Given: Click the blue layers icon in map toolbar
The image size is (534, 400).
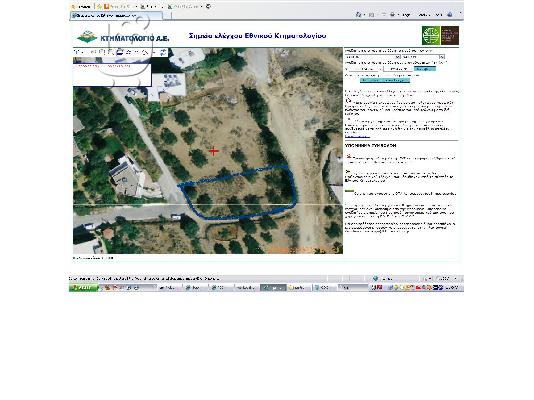Looking at the screenshot, I should tap(120, 52).
